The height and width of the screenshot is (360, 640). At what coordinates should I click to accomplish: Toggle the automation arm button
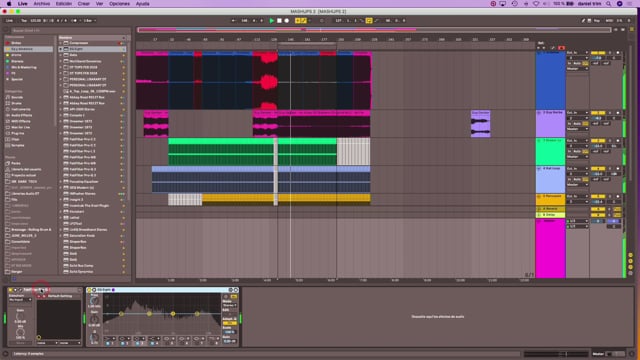[304, 20]
